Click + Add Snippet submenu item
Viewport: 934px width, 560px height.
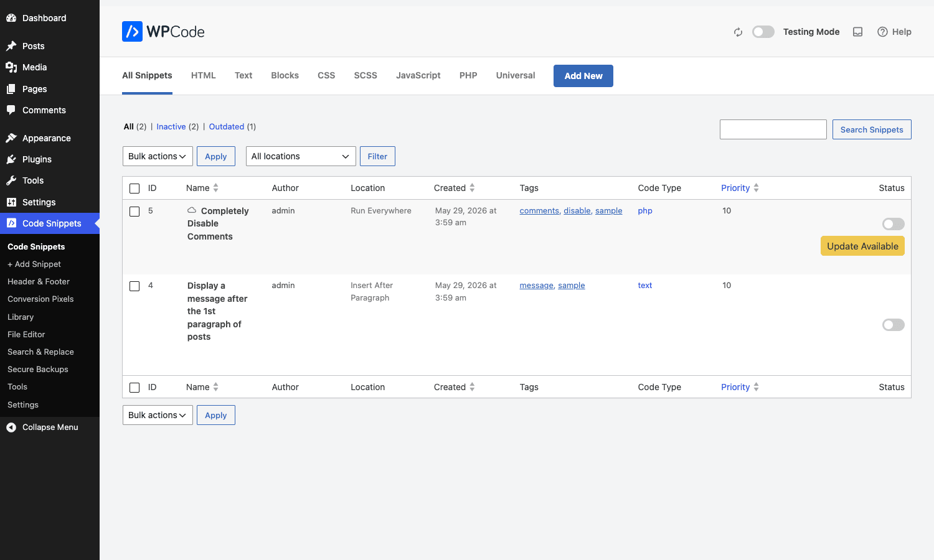34,264
